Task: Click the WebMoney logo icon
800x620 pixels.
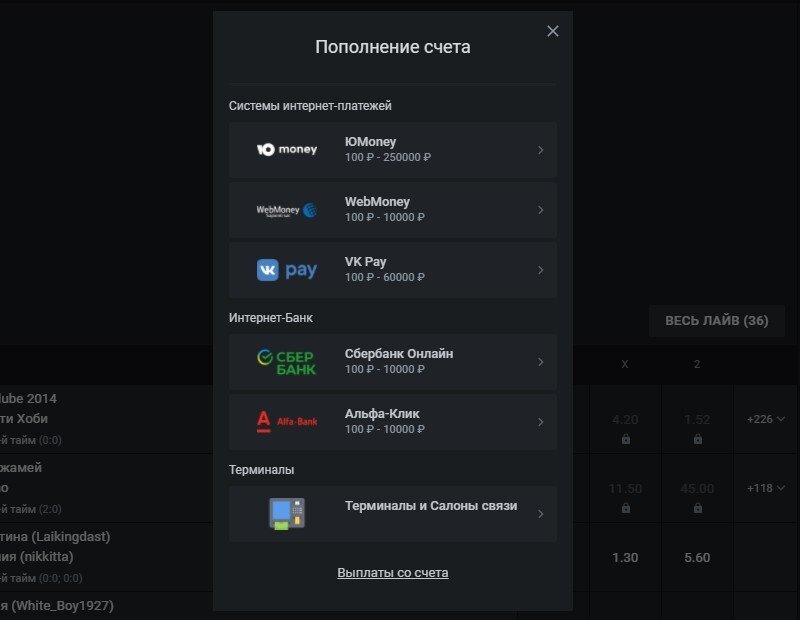Action: click(x=287, y=210)
